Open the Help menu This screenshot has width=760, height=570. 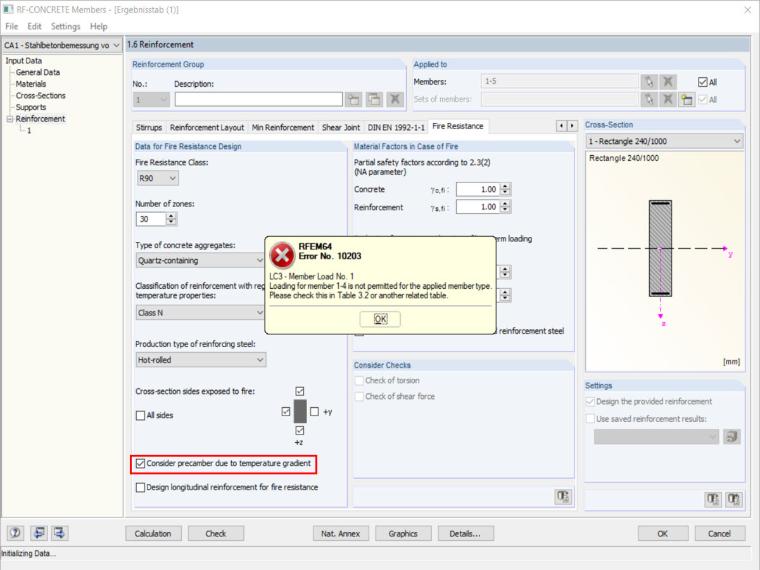[x=98, y=26]
